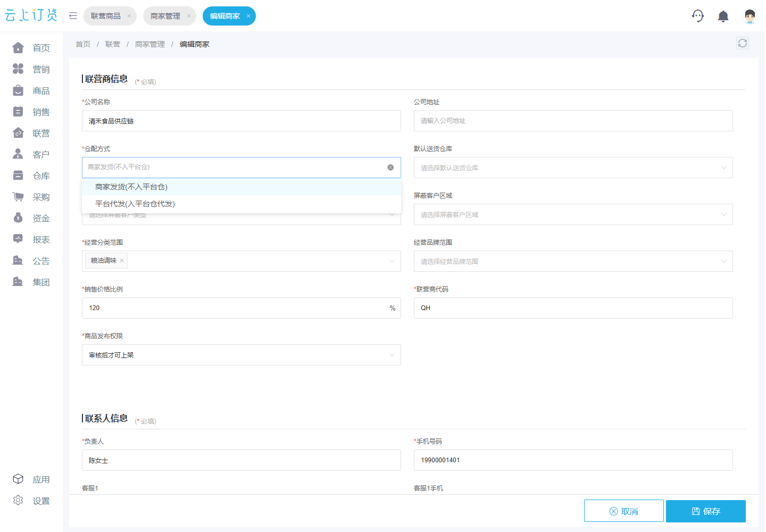766x532 pixels.
Task: Open the 首页 home sidebar icon
Action: pos(18,48)
